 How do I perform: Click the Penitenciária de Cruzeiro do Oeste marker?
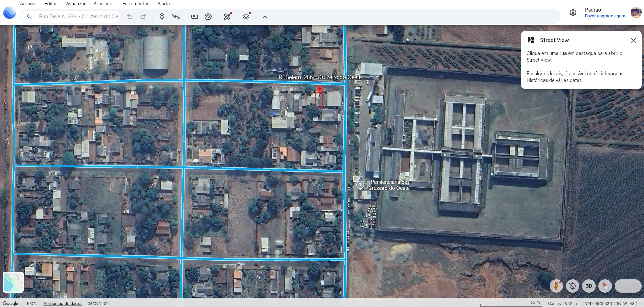click(x=360, y=185)
